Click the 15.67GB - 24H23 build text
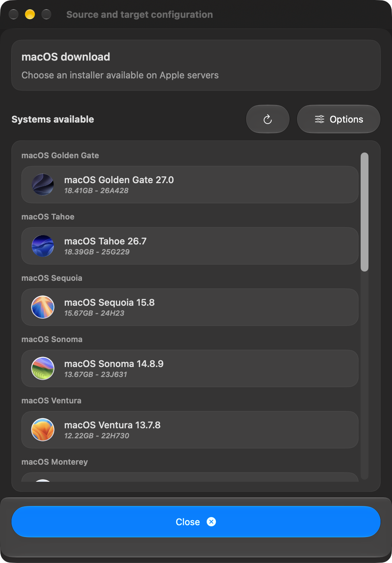Screen dimensions: 392x563 (x=94, y=313)
